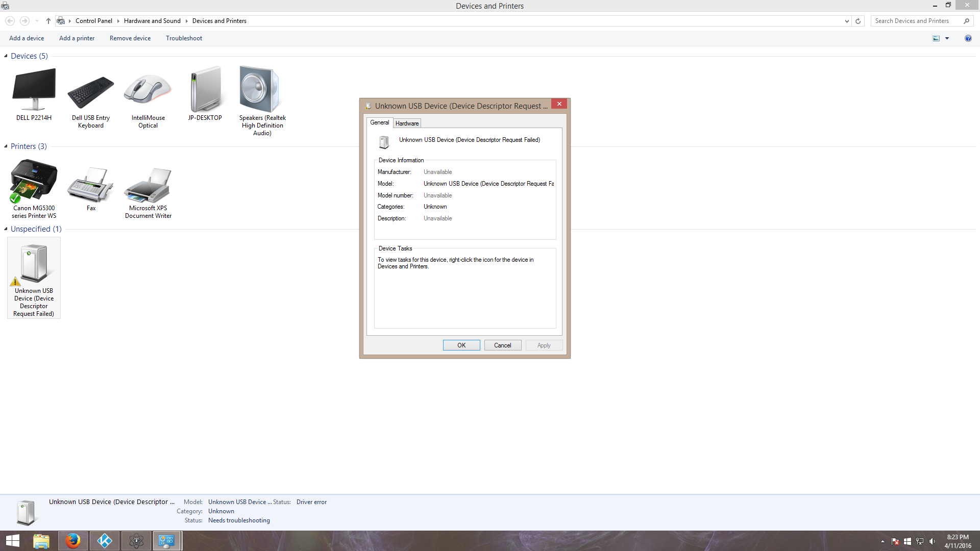This screenshot has width=980, height=551.
Task: Select the DELL P2214H monitor icon
Action: point(34,90)
